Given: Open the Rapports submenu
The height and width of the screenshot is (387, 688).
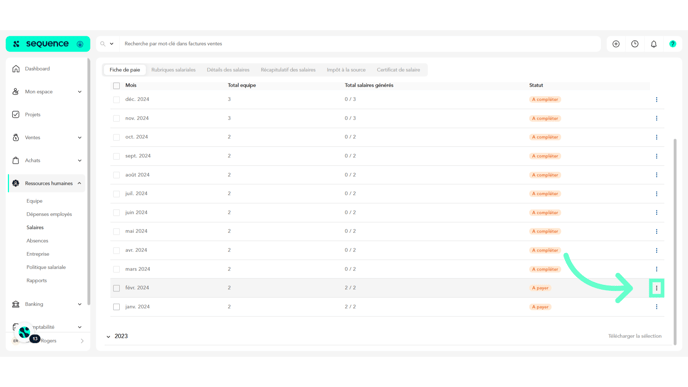Looking at the screenshot, I should pos(36,280).
